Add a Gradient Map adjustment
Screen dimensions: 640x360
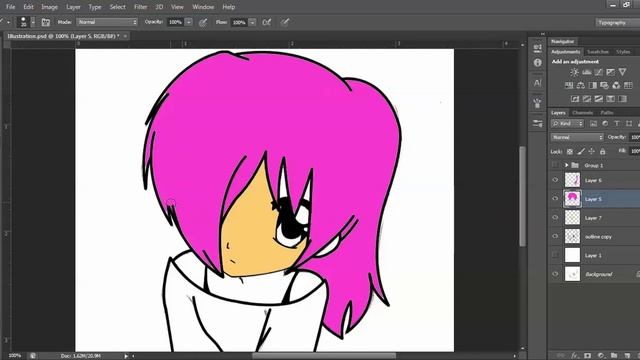[622, 99]
